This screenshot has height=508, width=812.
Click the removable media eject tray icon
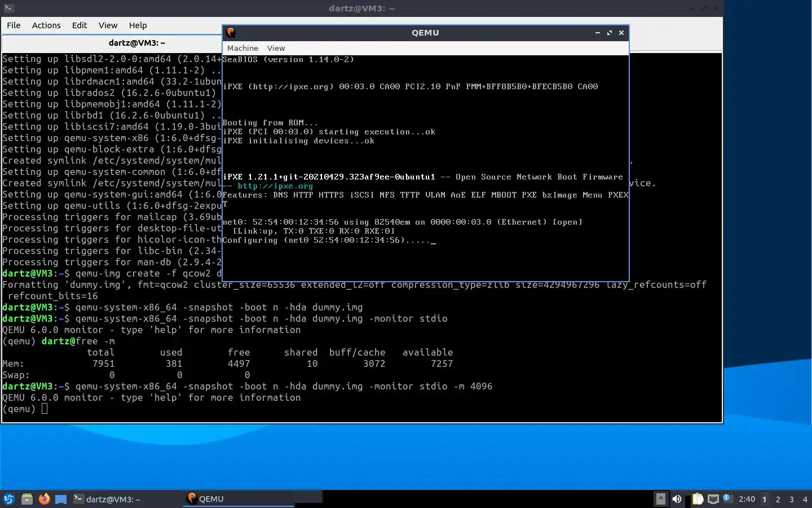[660, 499]
